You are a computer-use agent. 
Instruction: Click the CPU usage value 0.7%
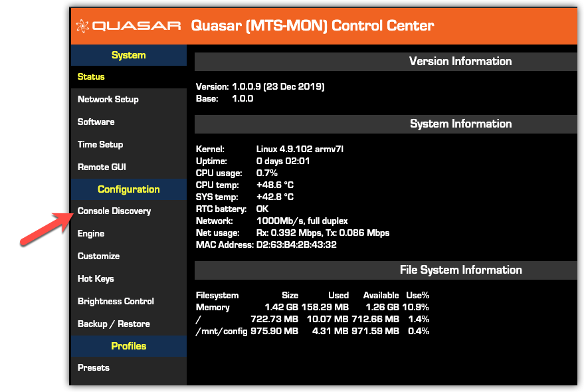(267, 173)
